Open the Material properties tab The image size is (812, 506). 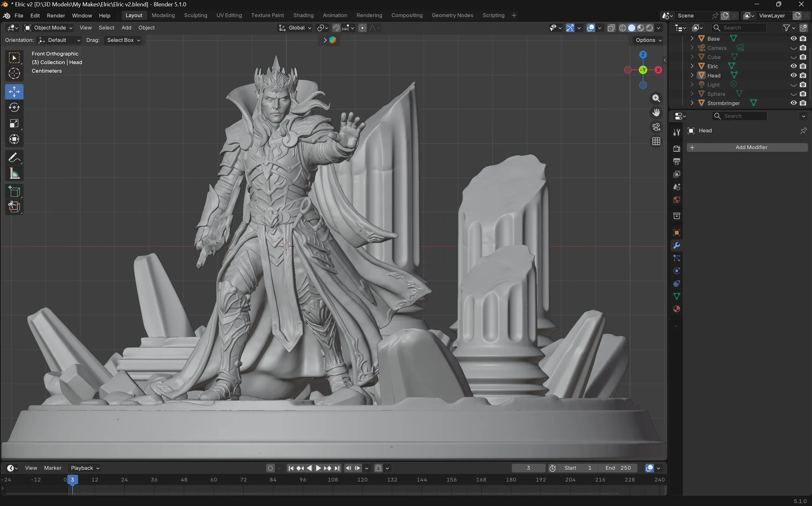click(676, 309)
